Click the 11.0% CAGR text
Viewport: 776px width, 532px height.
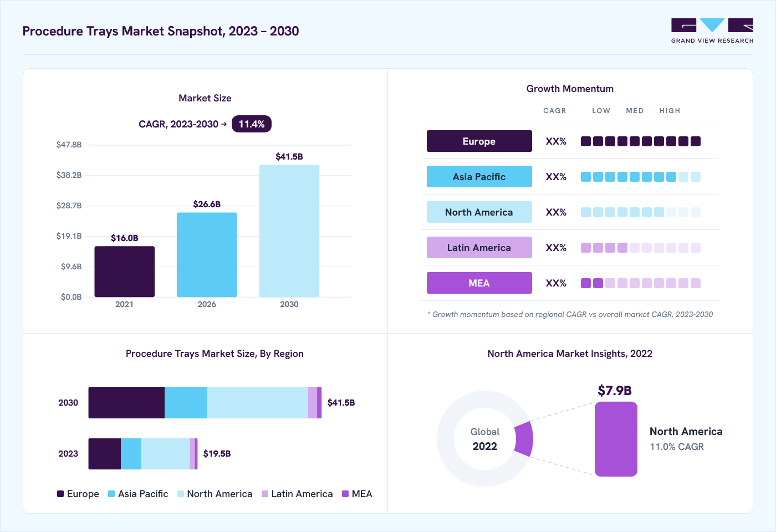click(x=677, y=447)
